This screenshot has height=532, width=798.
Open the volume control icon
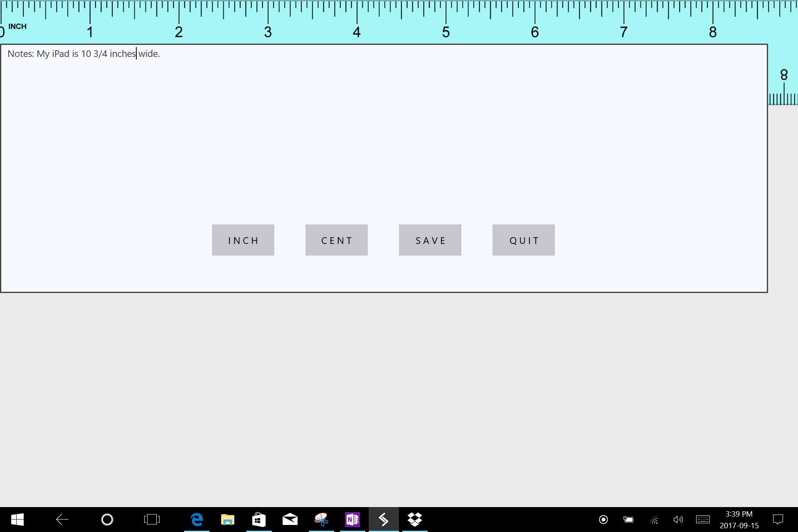tap(678, 520)
